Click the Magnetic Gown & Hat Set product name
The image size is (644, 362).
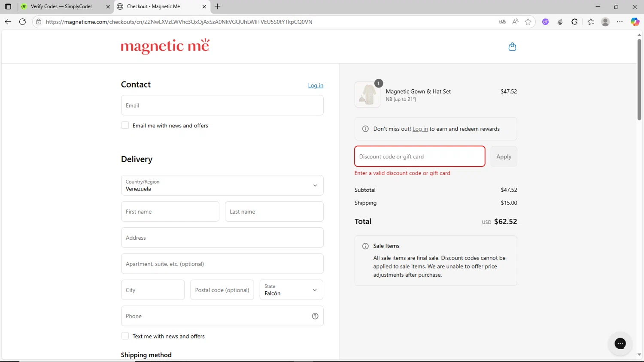[418, 91]
